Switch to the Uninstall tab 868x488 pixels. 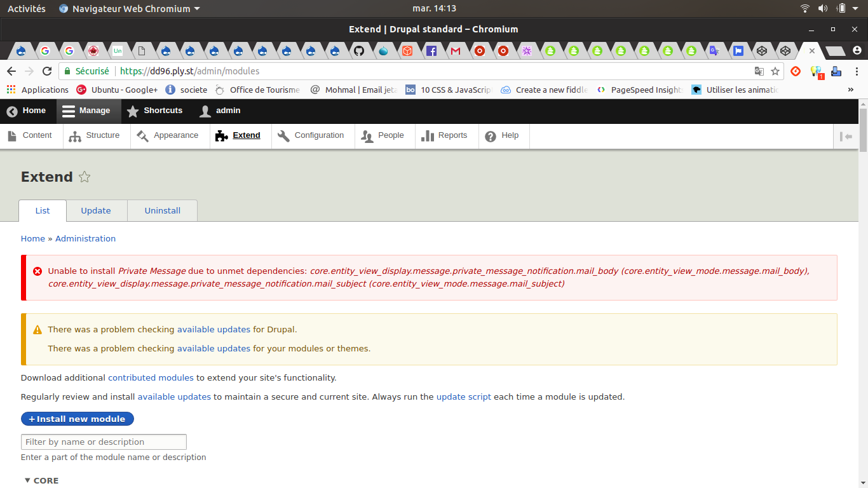(x=163, y=211)
